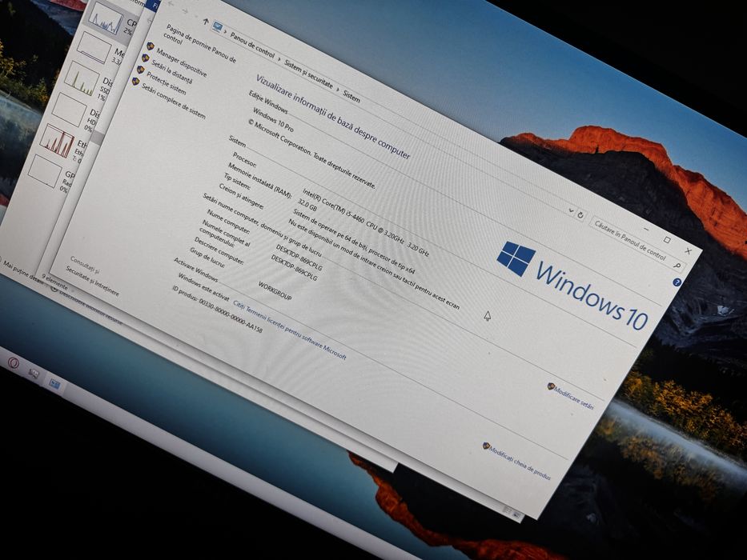
Task: Switch to the details view icon in the window behind
Action: pos(508,511)
